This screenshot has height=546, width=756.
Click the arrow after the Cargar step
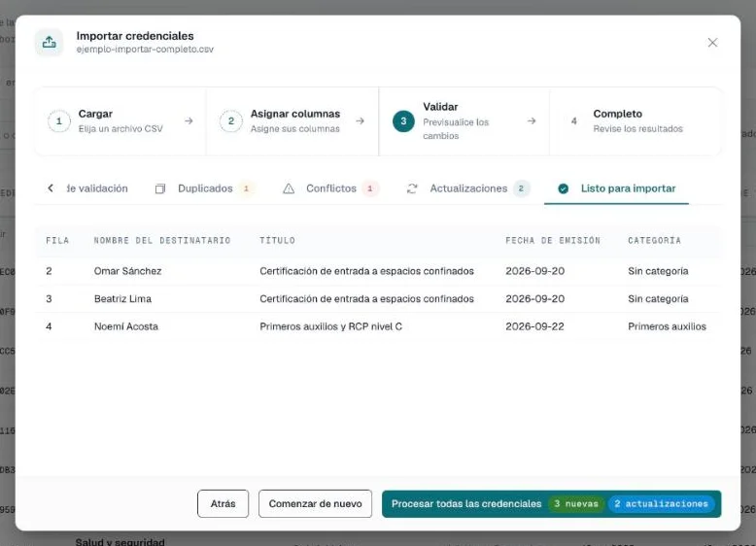[x=189, y=121]
